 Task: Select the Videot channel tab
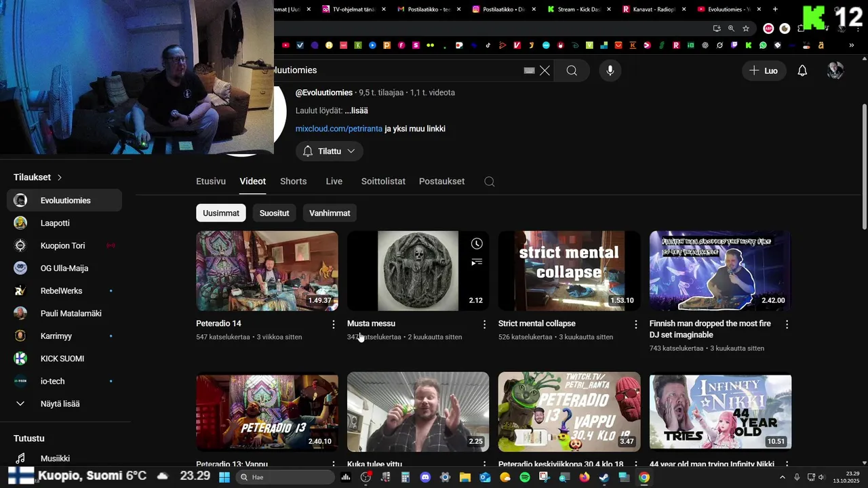coord(253,182)
